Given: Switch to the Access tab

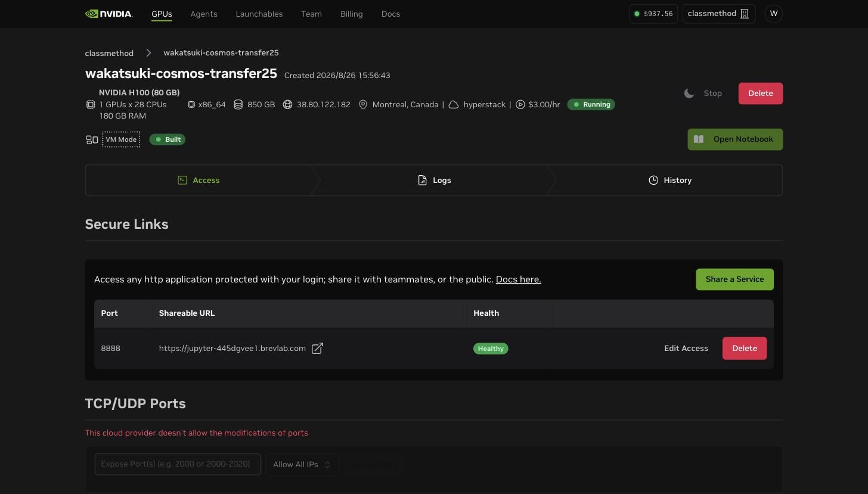Looking at the screenshot, I should 199,180.
